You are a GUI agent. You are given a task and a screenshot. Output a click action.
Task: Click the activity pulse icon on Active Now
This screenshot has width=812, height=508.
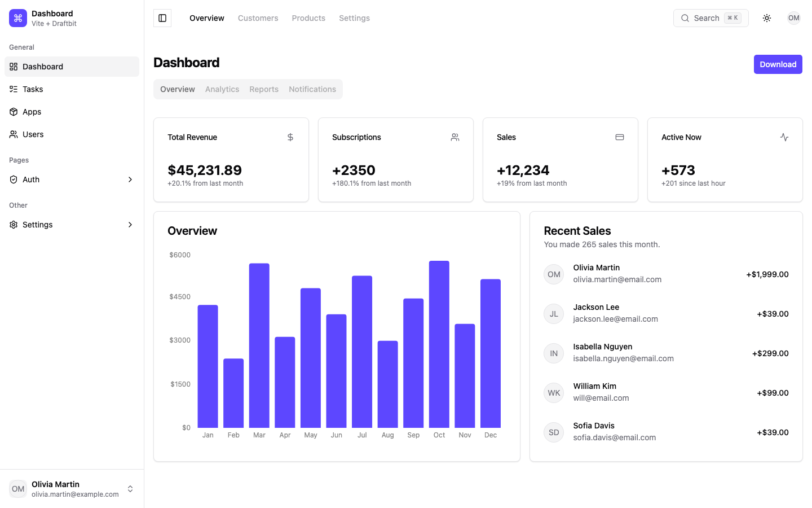(x=784, y=137)
